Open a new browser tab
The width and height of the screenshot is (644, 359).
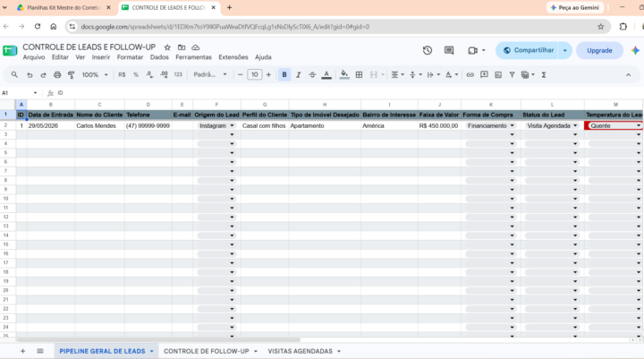point(229,7)
